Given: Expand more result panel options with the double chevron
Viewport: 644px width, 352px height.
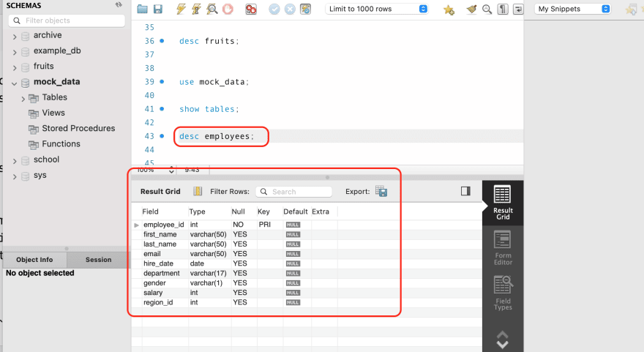Looking at the screenshot, I should coord(502,340).
